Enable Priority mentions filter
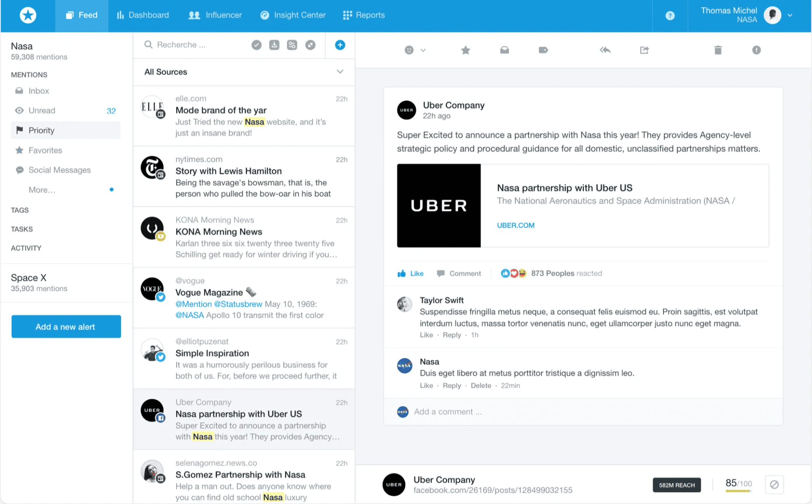Screen dimensions: 812x504 pos(41,130)
